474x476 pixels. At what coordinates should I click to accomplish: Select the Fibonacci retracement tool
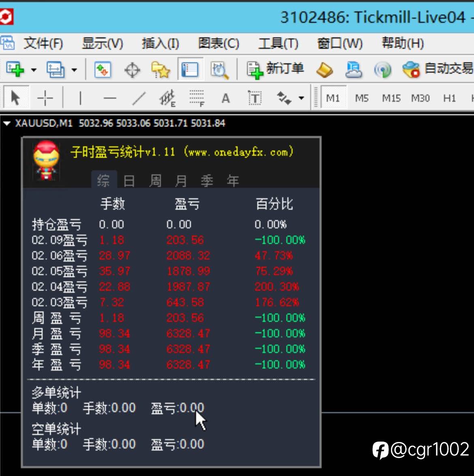(197, 99)
